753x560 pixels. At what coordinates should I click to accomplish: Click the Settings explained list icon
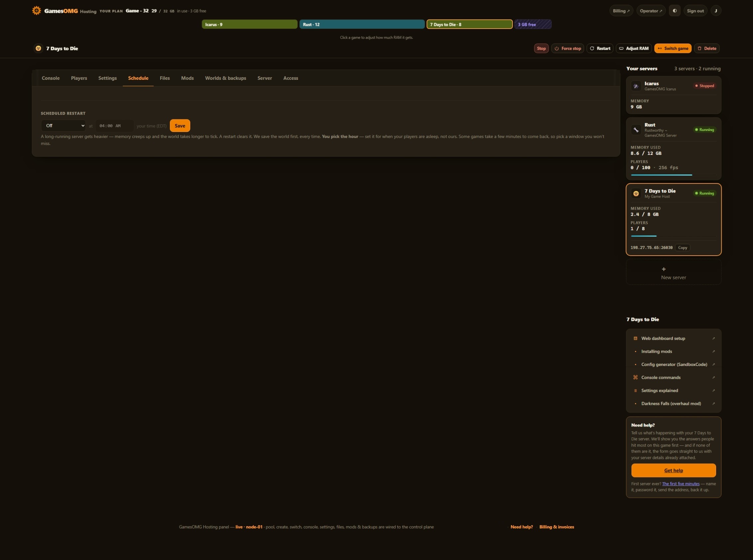[635, 391]
